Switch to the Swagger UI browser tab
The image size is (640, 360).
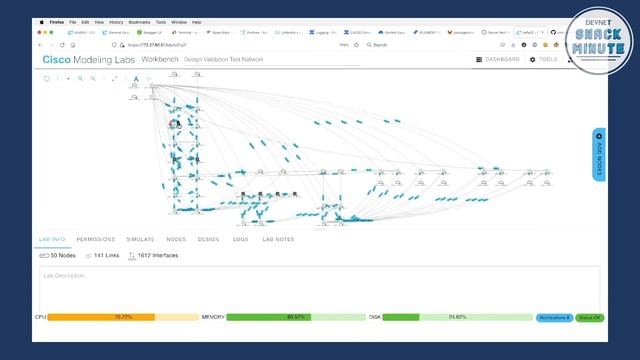[150, 32]
